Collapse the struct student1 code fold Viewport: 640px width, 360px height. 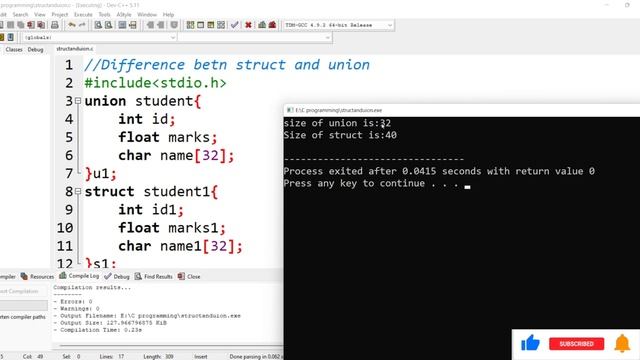tap(78, 191)
